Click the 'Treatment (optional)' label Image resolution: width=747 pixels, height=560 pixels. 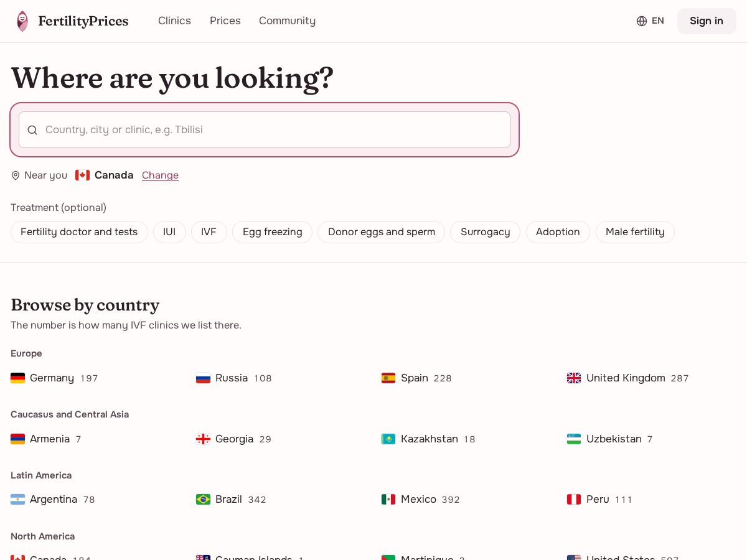tap(59, 208)
